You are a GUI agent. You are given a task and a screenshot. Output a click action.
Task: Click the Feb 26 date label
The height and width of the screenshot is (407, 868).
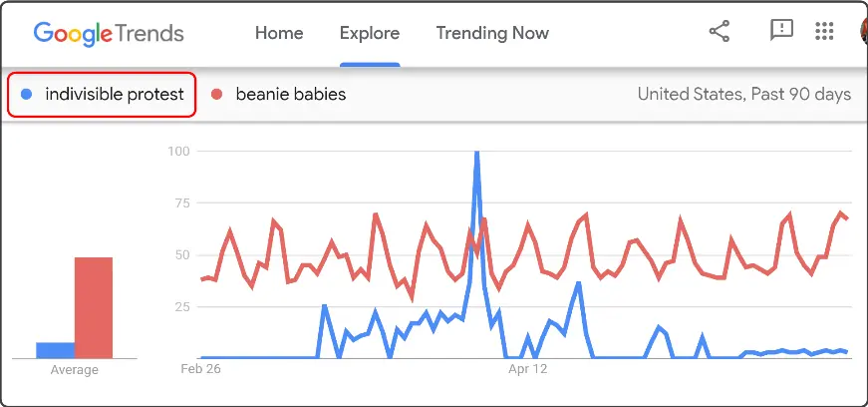tap(200, 369)
